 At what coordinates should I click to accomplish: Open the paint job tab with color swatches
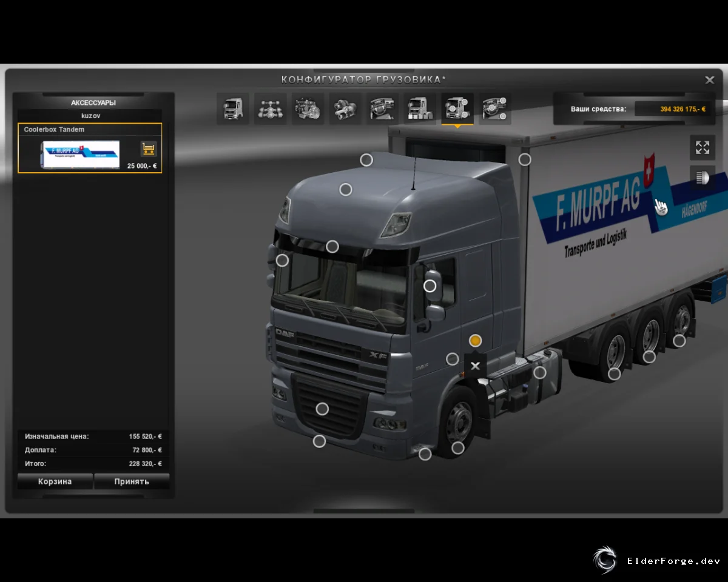(420, 109)
